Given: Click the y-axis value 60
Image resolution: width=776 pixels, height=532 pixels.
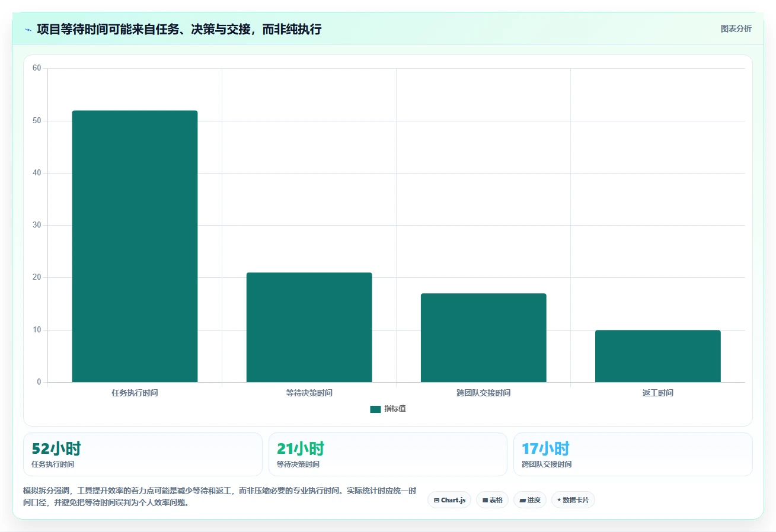Looking at the screenshot, I should pos(37,68).
